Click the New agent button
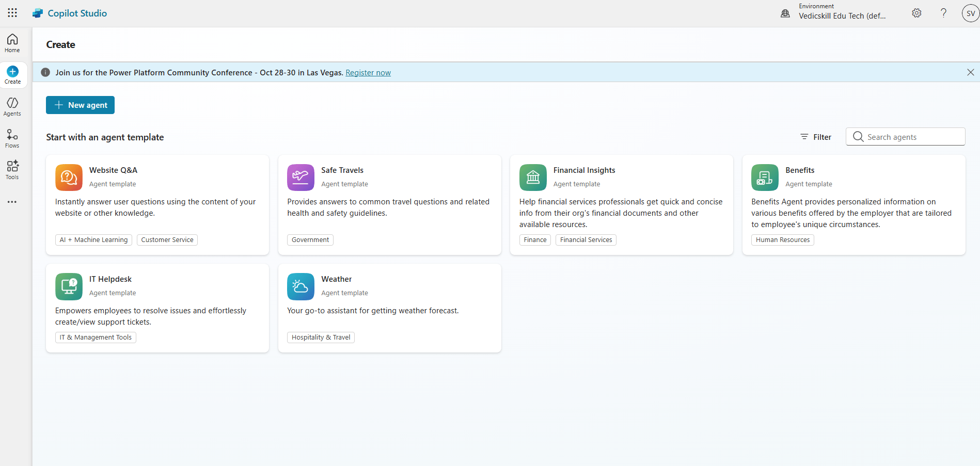This screenshot has height=466, width=980. (80, 105)
